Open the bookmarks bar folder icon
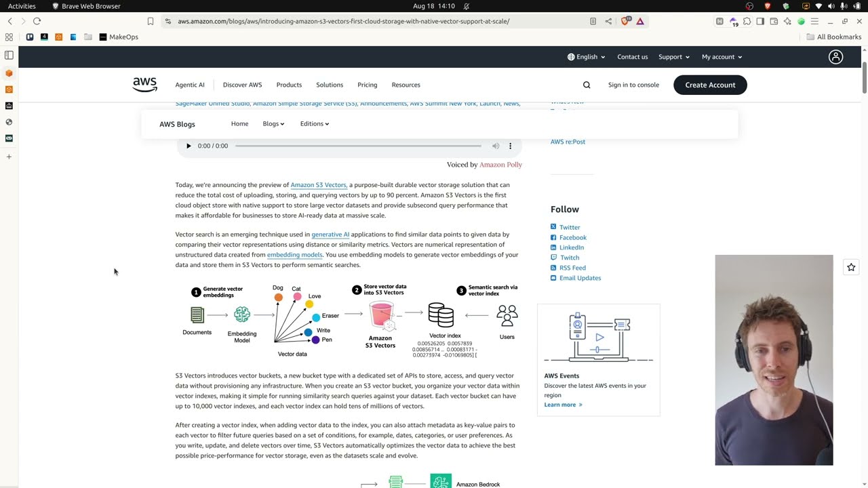868x488 pixels. point(87,37)
